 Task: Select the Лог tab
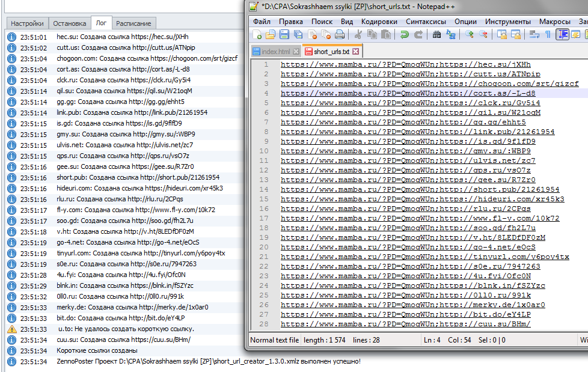pos(101,23)
